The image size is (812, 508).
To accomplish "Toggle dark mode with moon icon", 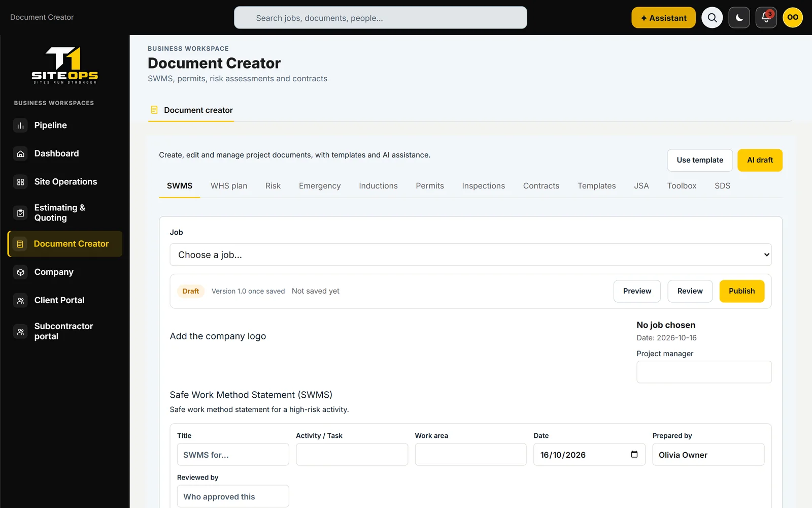I will [x=739, y=18].
